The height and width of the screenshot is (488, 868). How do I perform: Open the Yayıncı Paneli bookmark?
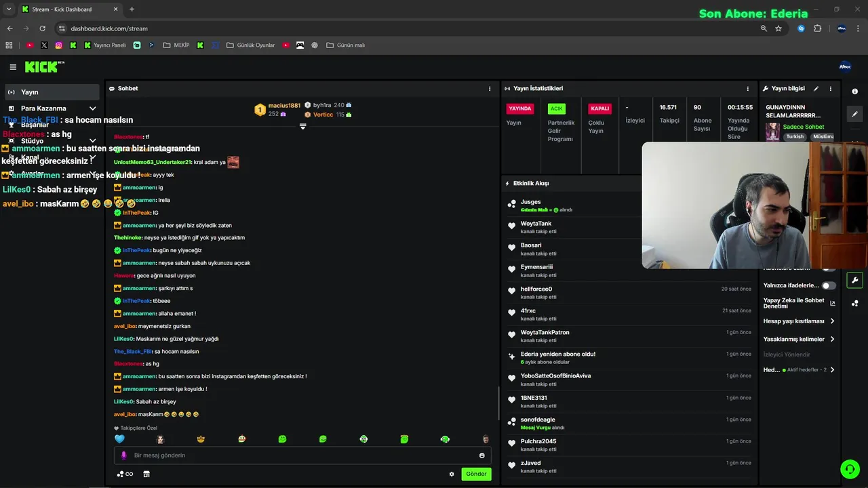click(x=105, y=45)
